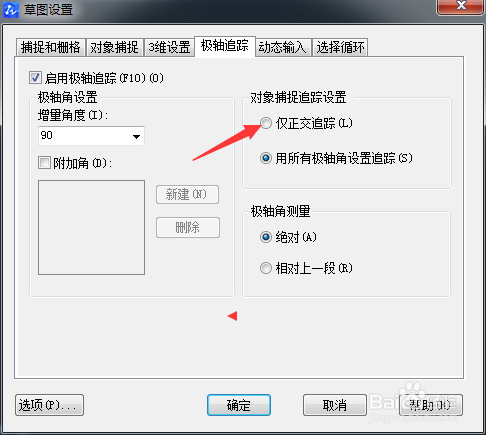Close the 草图设置 dialog window
This screenshot has height=435, width=486.
[x=460, y=6]
